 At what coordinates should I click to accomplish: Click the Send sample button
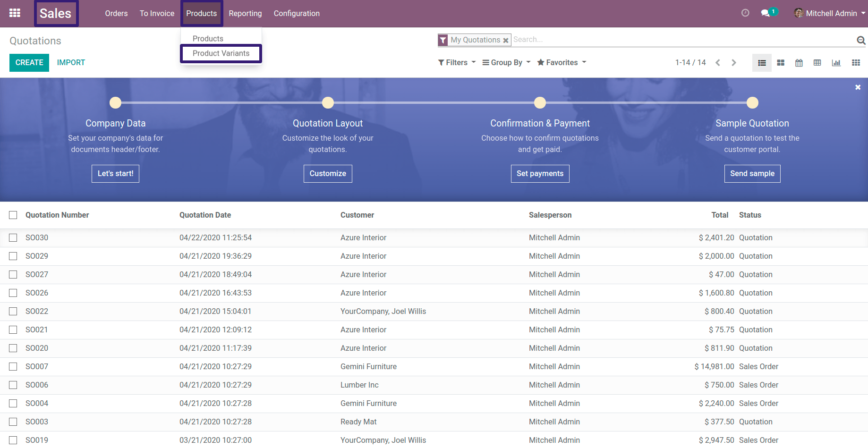coord(752,174)
